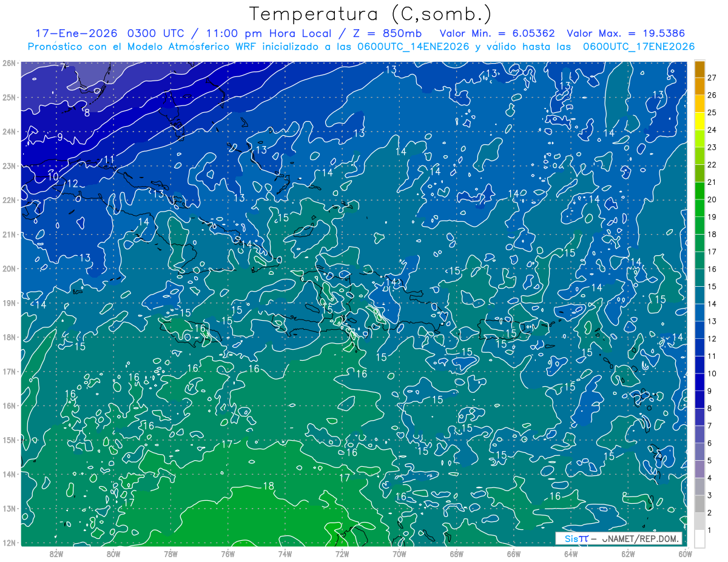This screenshot has height=562, width=728.
Task: Click the "20N" latitude axis label
Action: [9, 269]
